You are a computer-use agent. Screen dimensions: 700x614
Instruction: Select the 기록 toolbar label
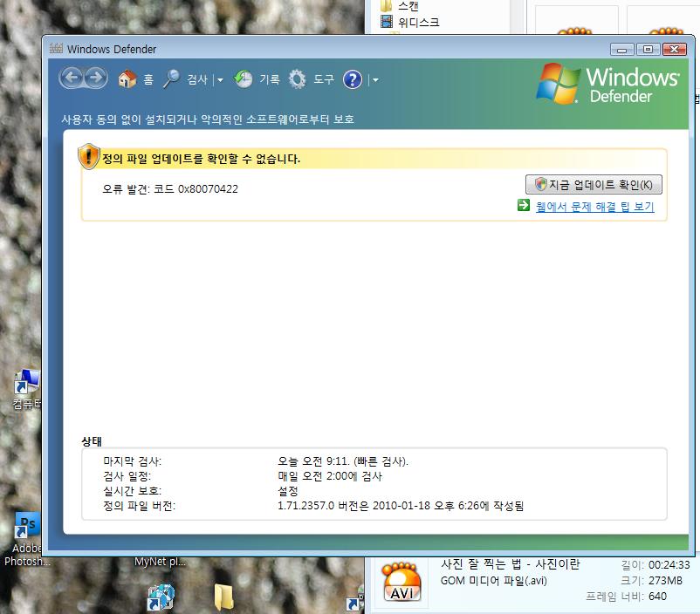tap(270, 79)
